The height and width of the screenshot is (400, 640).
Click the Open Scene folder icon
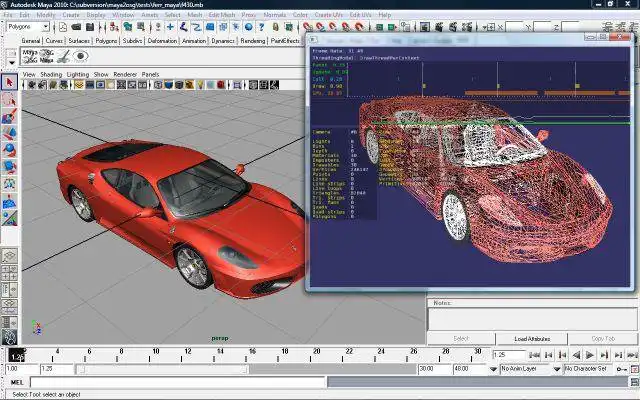[x=76, y=27]
